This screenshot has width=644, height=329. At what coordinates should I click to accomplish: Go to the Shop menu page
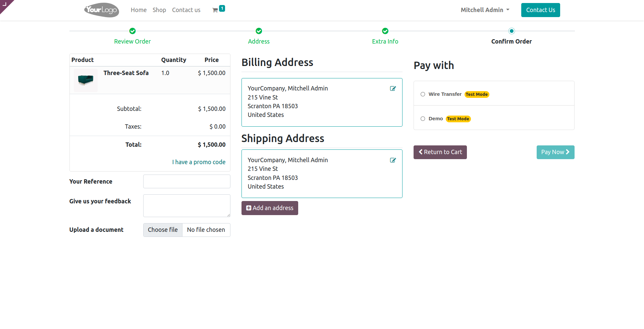(x=159, y=10)
